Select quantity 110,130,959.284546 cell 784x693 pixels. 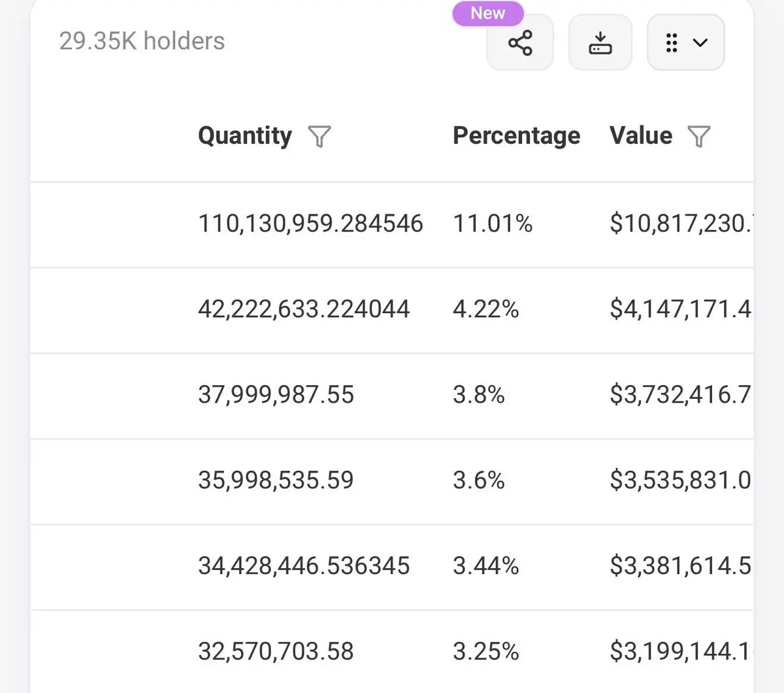310,224
